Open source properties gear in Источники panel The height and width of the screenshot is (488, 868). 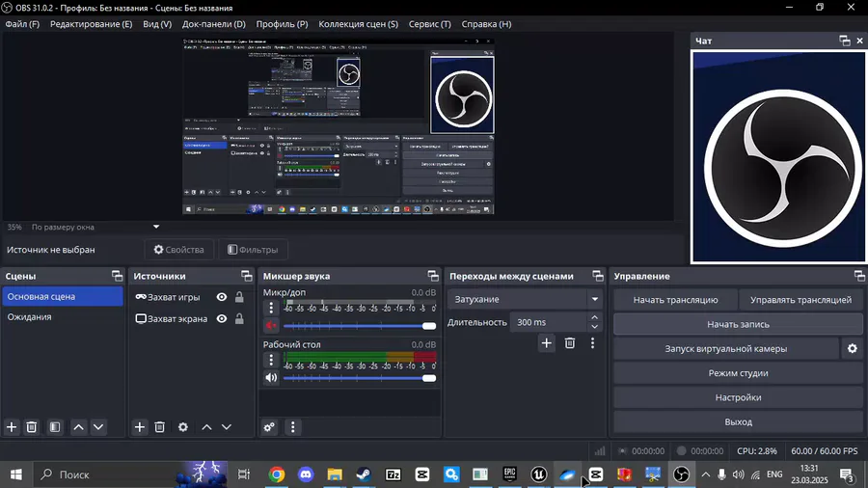click(x=182, y=427)
